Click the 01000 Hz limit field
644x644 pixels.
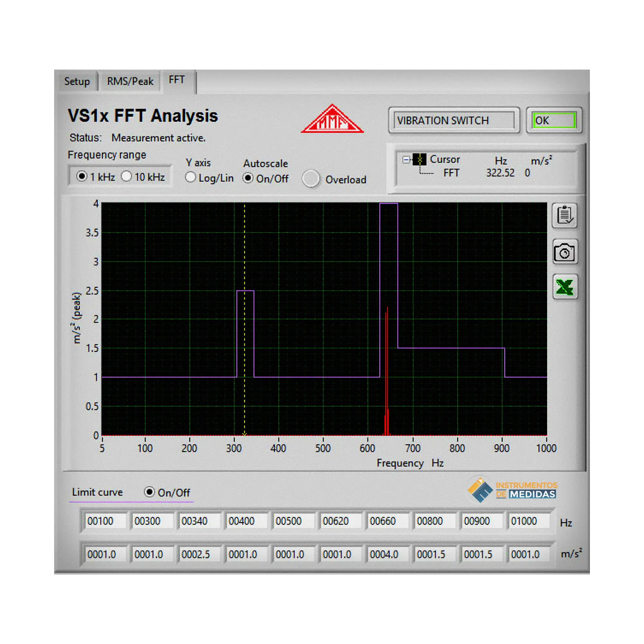click(529, 521)
